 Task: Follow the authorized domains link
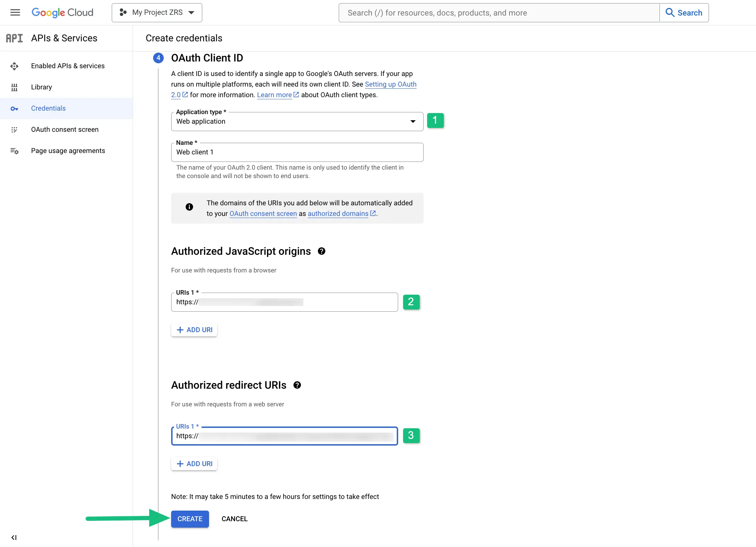point(338,213)
